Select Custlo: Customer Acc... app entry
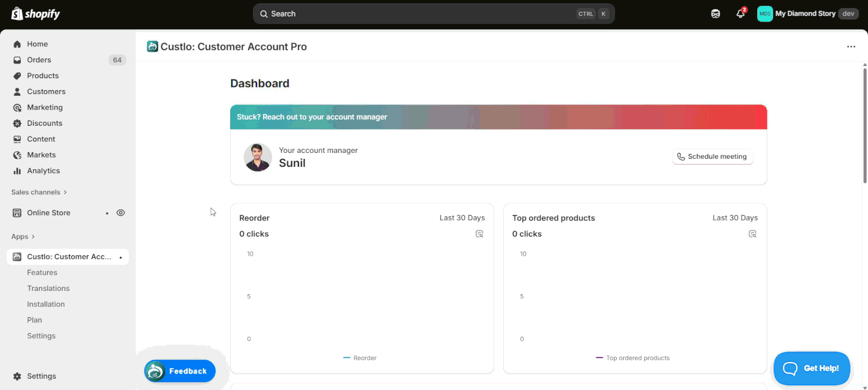Screen dimensions: 868x390 [x=68, y=257]
